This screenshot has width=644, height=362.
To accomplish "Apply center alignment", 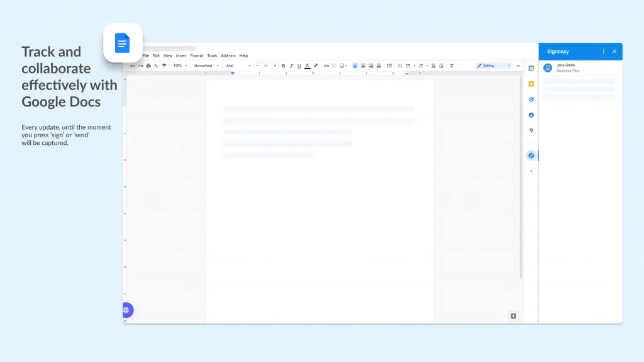I will tap(363, 66).
